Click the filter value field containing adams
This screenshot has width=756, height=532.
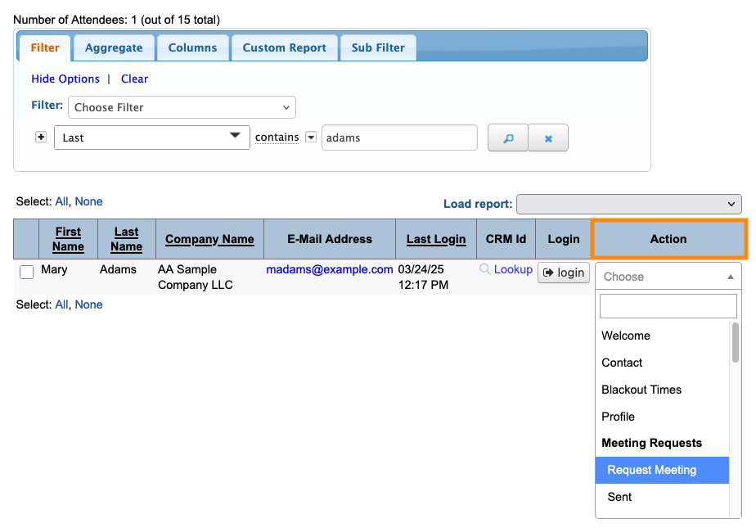[399, 138]
